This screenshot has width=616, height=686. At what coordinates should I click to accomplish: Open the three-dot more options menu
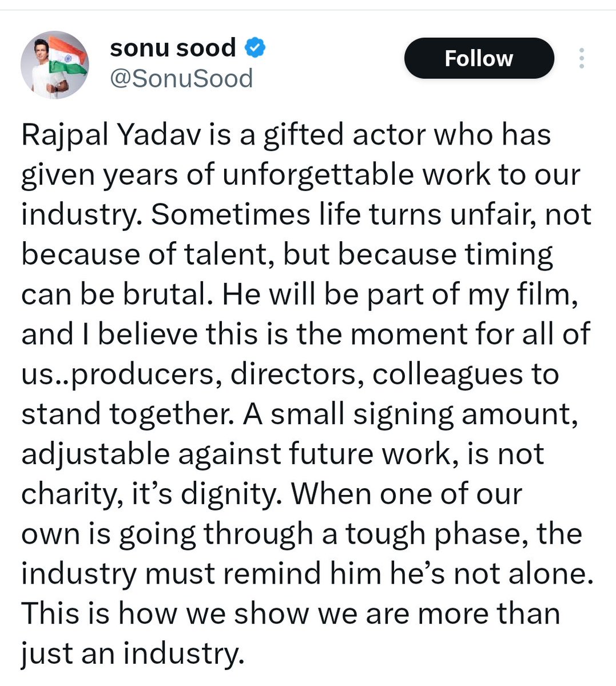point(581,58)
